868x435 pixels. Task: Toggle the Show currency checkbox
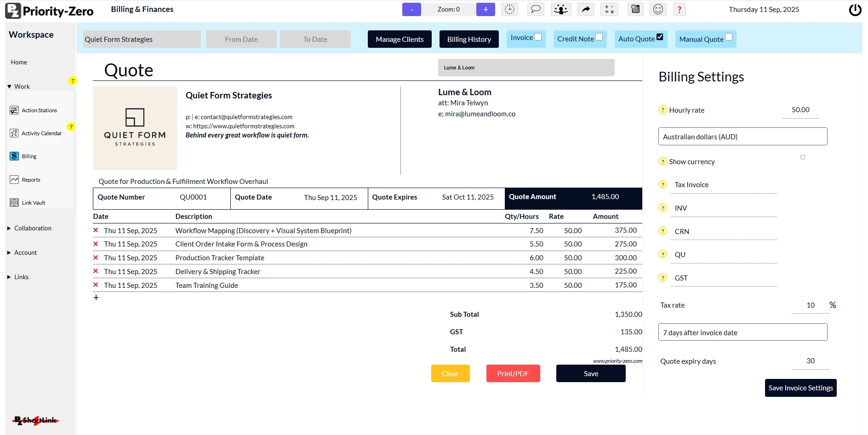pyautogui.click(x=803, y=157)
